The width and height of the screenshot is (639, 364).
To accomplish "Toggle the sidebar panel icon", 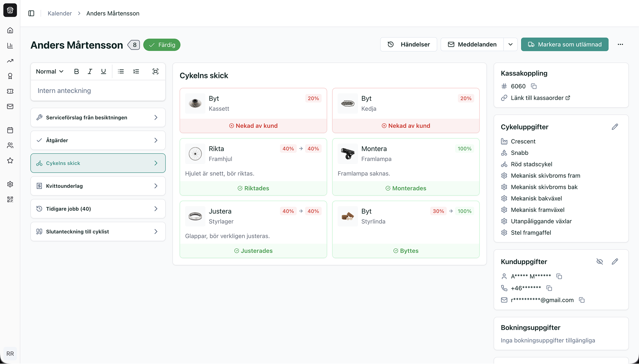I will tap(31, 13).
